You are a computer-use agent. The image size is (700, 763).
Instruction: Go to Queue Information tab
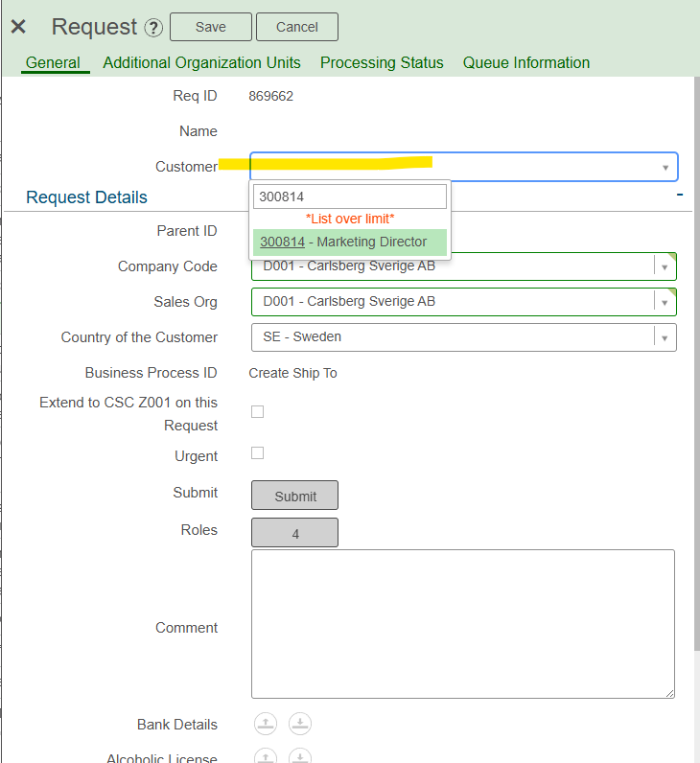tap(526, 63)
